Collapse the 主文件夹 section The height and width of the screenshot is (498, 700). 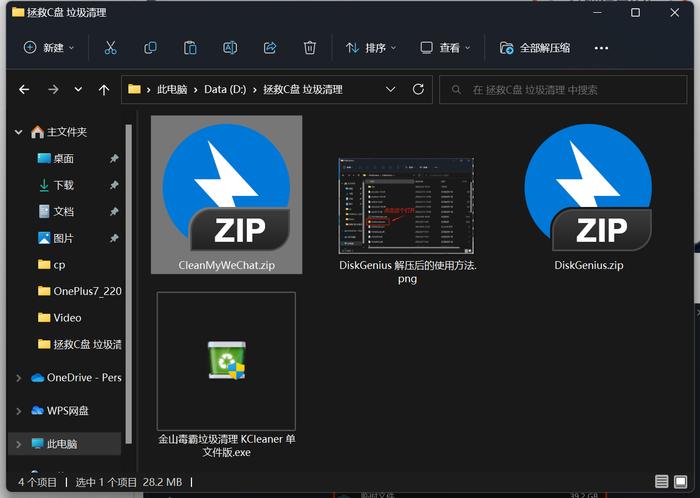[x=18, y=132]
